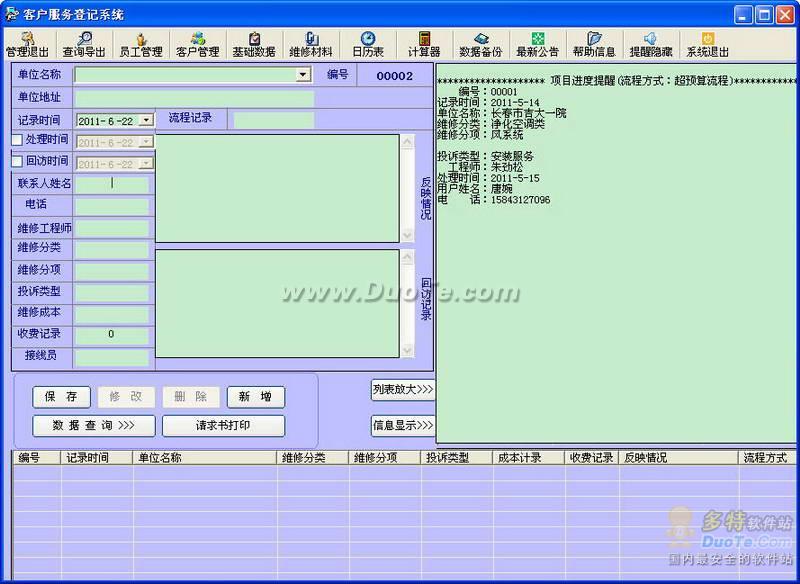This screenshot has height=584, width=800.
Task: Show the 日历表 calendar
Action: click(x=368, y=45)
